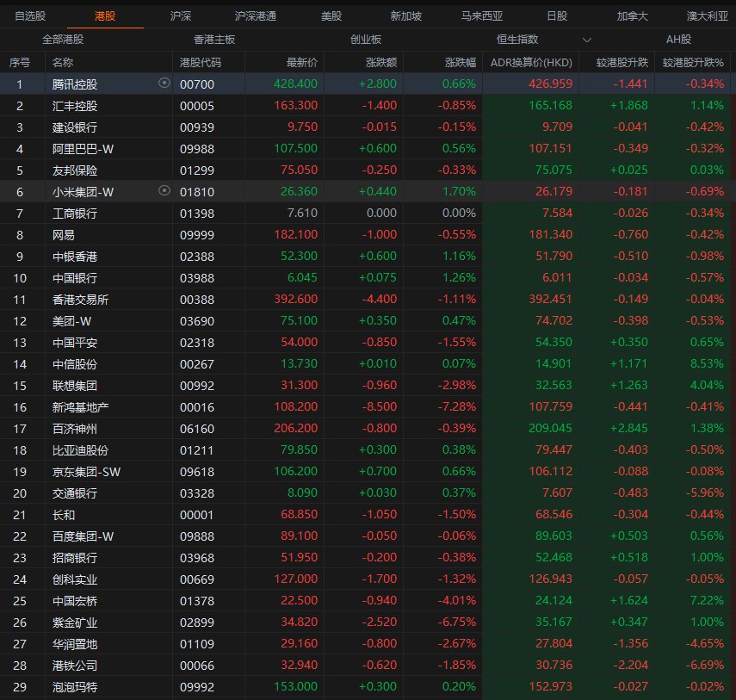Click 中信股份 latest price 13.730
736x700 pixels.
(299, 363)
